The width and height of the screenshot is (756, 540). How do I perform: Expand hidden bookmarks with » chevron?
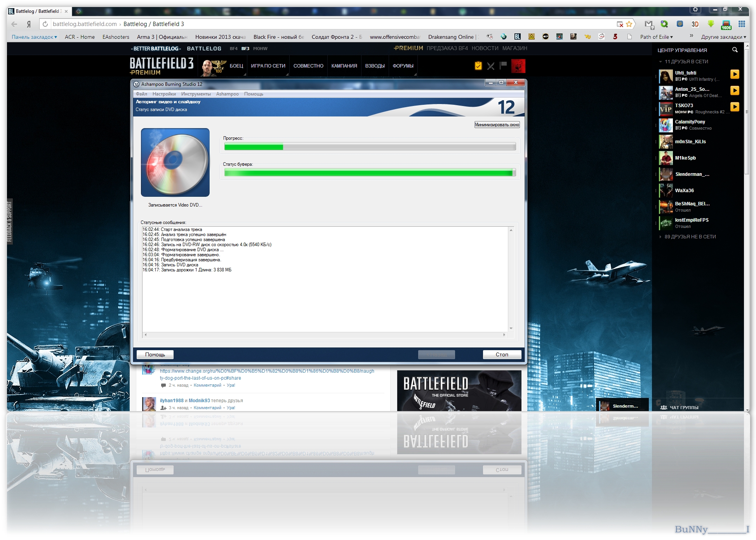[x=692, y=36]
